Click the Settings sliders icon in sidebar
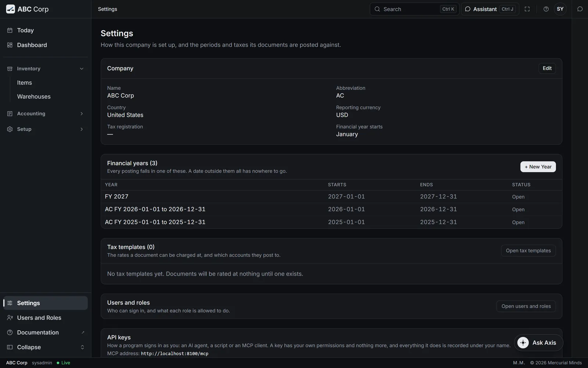Viewport: 588px width, 368px height. [10, 303]
